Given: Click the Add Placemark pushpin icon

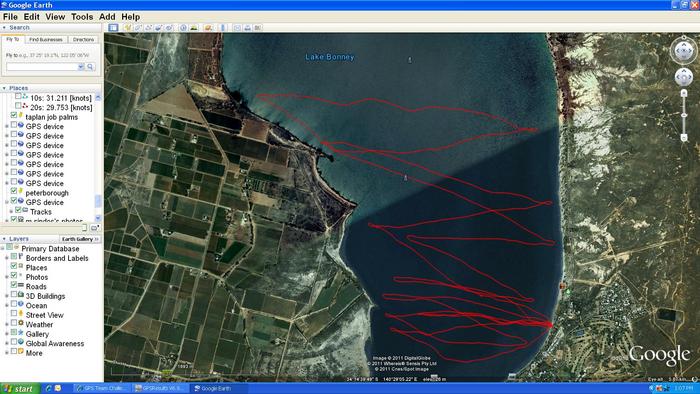Looking at the screenshot, I should click(128, 28).
